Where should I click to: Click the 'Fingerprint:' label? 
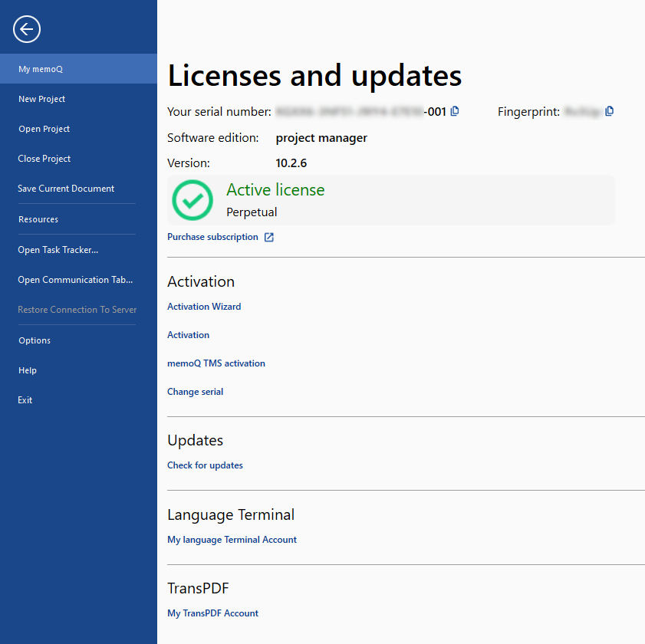click(x=529, y=112)
